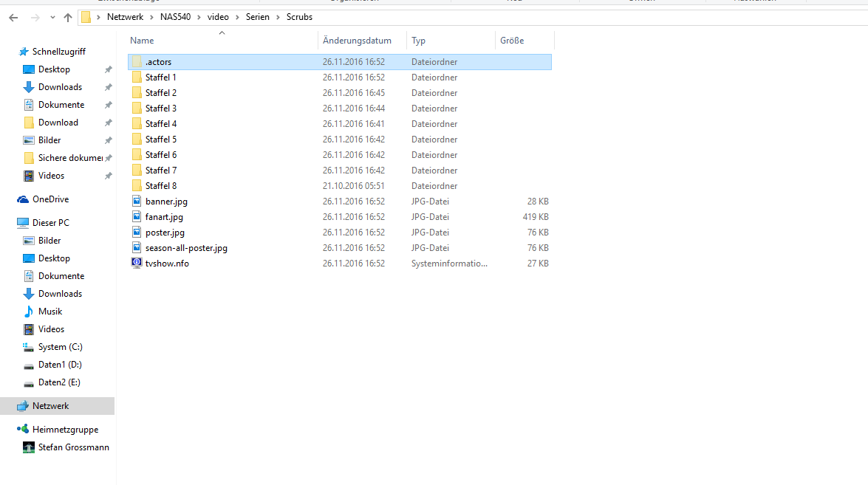The height and width of the screenshot is (485, 868).
Task: Click Scrubs in the address breadcrumb
Action: point(299,17)
